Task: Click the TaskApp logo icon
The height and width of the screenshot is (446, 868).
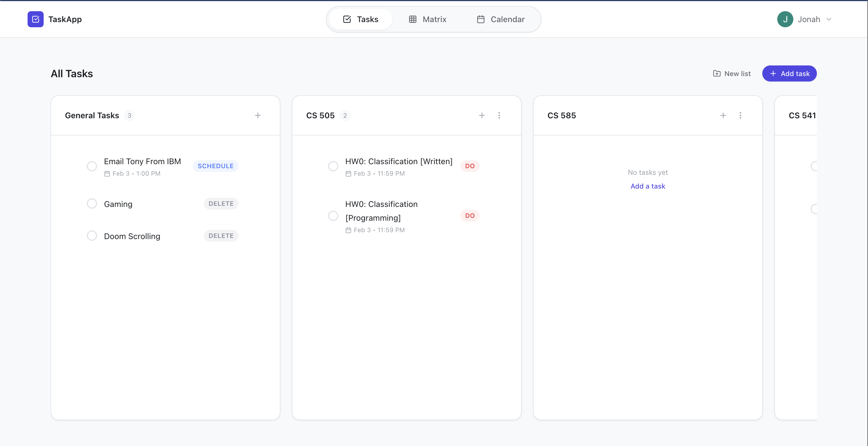Action: (35, 19)
